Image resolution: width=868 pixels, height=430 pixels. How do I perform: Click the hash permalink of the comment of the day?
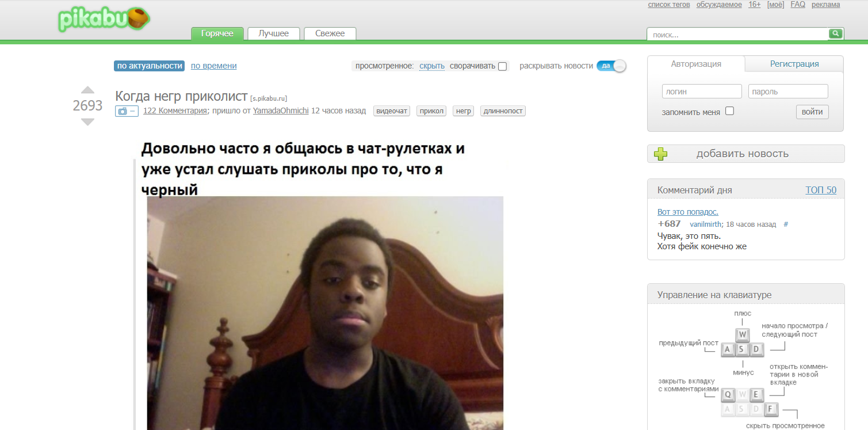pos(786,224)
